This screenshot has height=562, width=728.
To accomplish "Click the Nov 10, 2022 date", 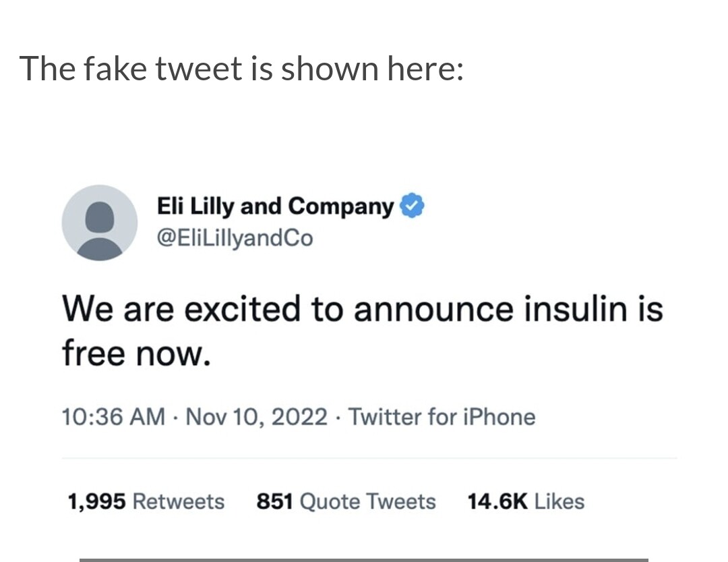I will pos(256,417).
